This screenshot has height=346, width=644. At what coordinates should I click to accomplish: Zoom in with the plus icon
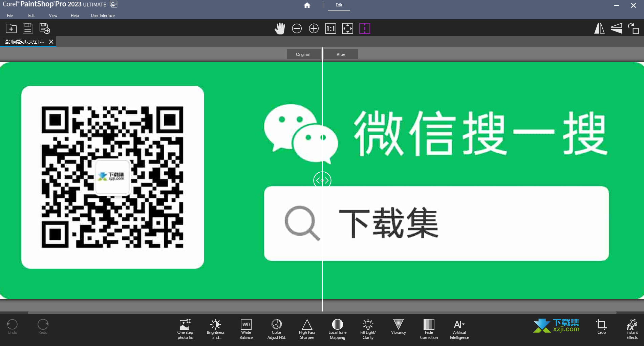314,28
